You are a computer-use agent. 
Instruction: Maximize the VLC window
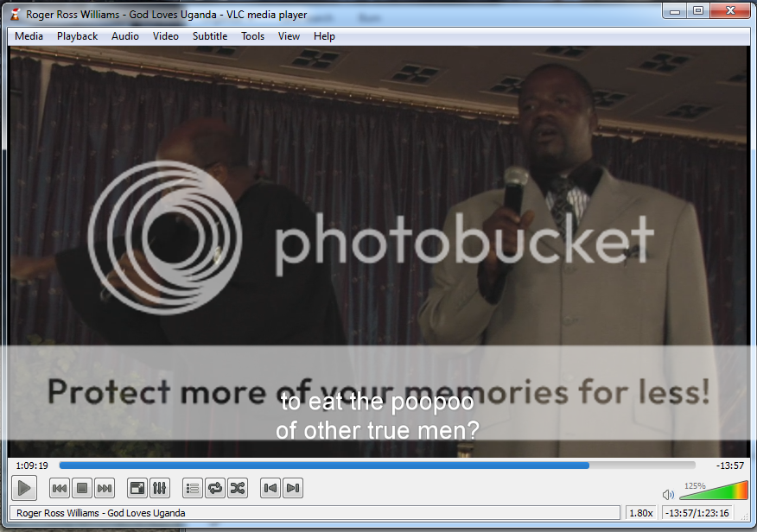pos(698,10)
